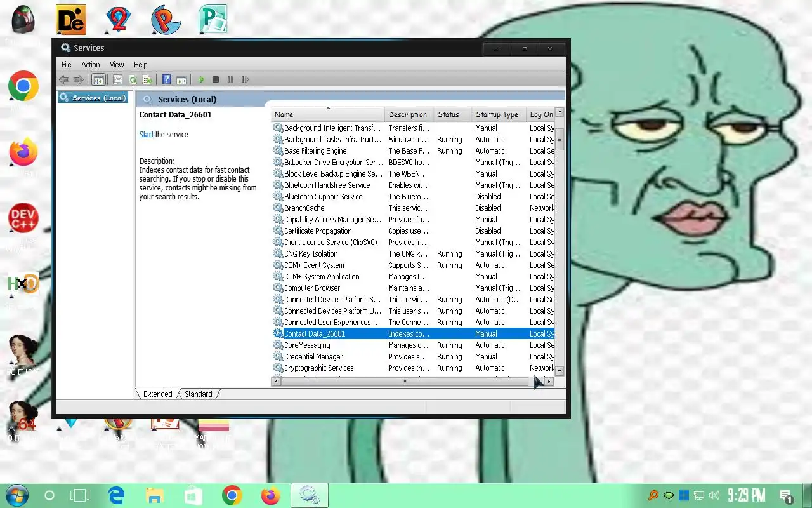Select the COM+ System Application row
This screenshot has width=812, height=508.
[414, 277]
